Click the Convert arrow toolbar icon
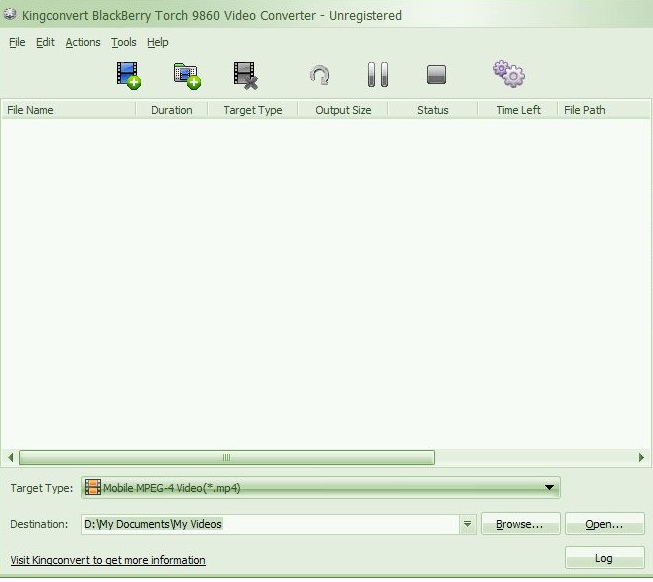The width and height of the screenshot is (653, 582). [320, 75]
